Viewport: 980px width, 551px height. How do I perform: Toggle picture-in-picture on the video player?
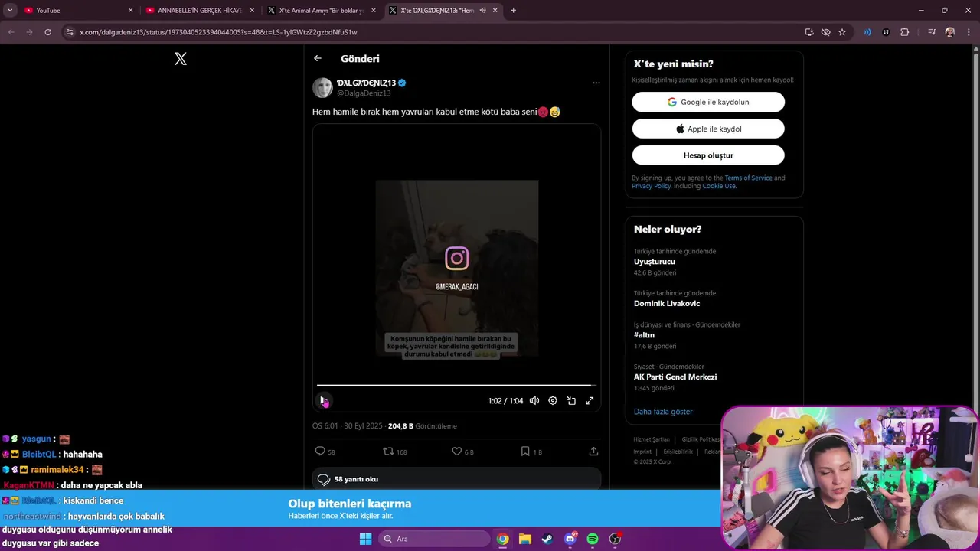[x=571, y=400]
